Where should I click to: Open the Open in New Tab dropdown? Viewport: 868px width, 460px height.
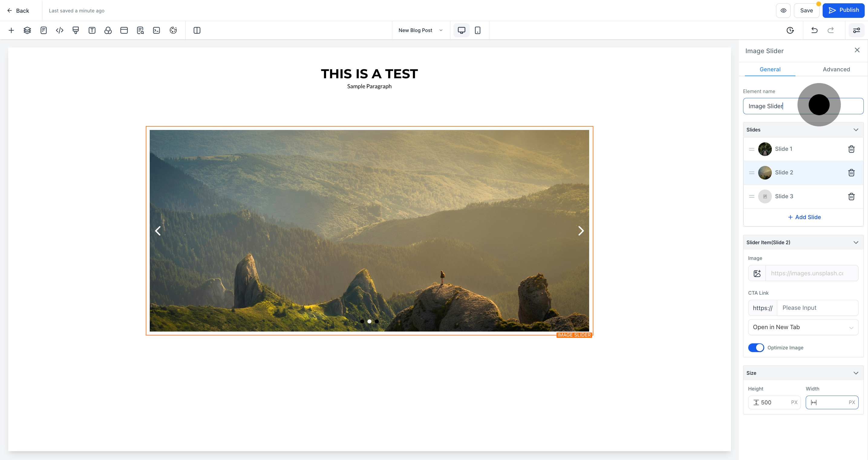[803, 327]
